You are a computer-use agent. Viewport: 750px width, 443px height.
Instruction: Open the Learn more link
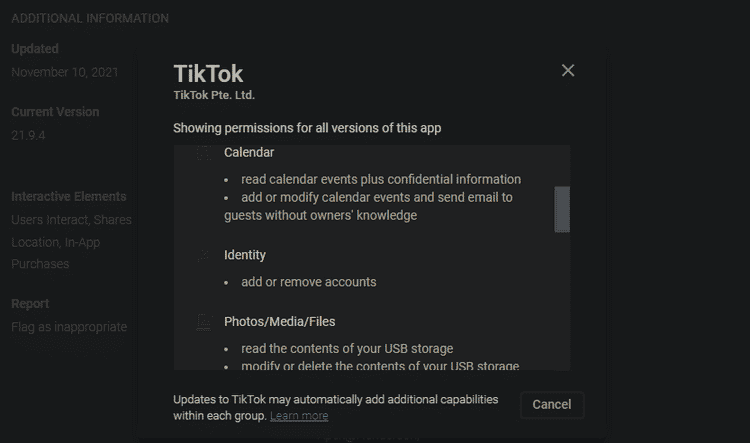[x=299, y=416]
